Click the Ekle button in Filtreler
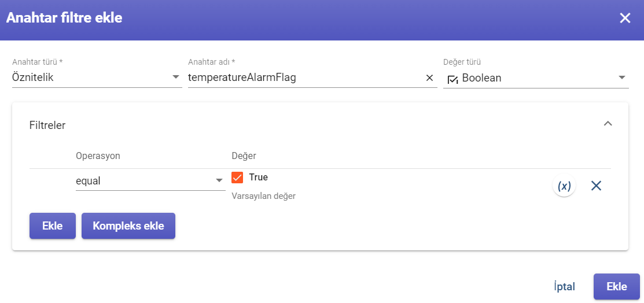The height and width of the screenshot is (303, 644). click(53, 226)
